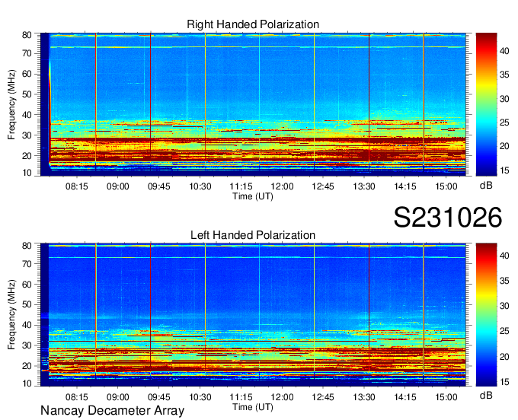Click 08:15 tick under Right Handed plot
This screenshot has width=518, height=420.
(x=77, y=186)
